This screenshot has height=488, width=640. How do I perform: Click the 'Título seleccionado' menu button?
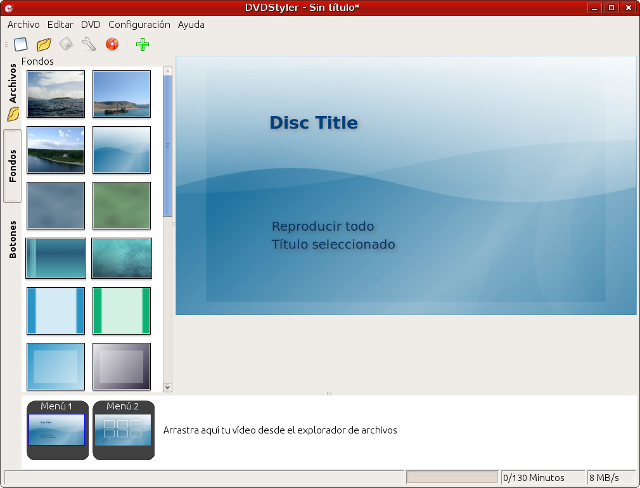(333, 244)
